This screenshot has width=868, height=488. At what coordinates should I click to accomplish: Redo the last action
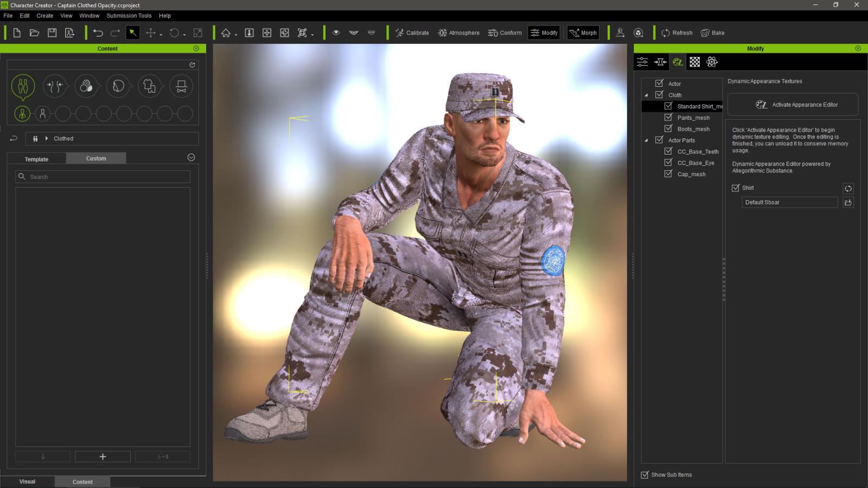pyautogui.click(x=115, y=33)
